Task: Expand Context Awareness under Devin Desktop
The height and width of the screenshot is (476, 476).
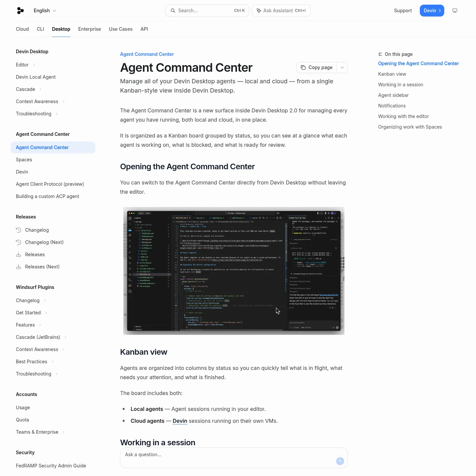Action: coord(63,101)
